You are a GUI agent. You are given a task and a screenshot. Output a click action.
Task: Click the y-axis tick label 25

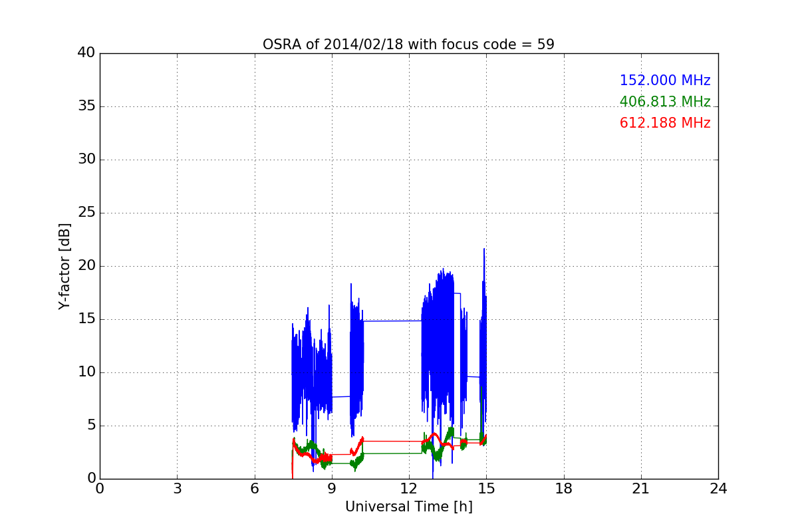point(86,213)
